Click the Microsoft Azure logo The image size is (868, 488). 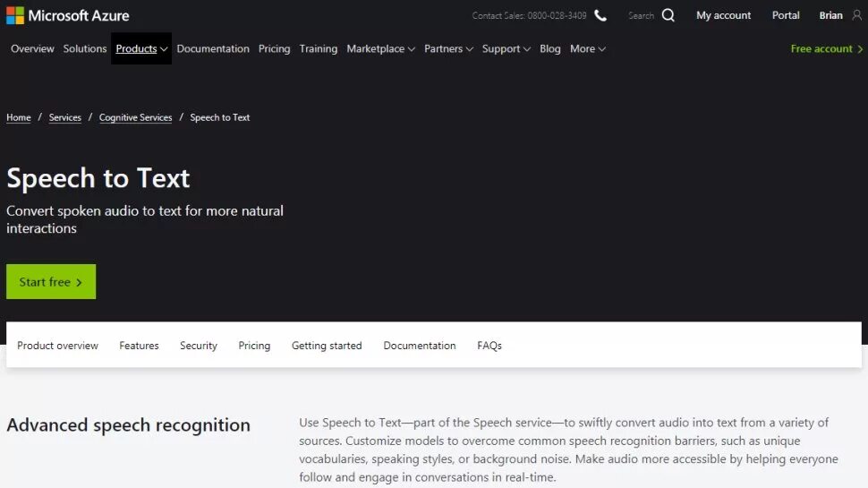point(67,15)
